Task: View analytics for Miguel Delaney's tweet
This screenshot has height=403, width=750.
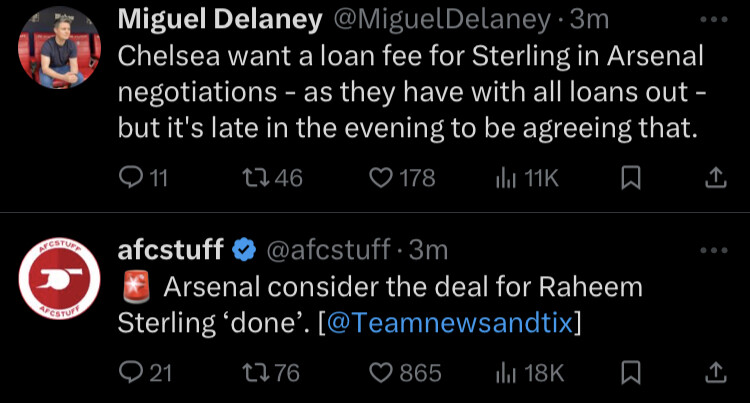Action: point(527,178)
